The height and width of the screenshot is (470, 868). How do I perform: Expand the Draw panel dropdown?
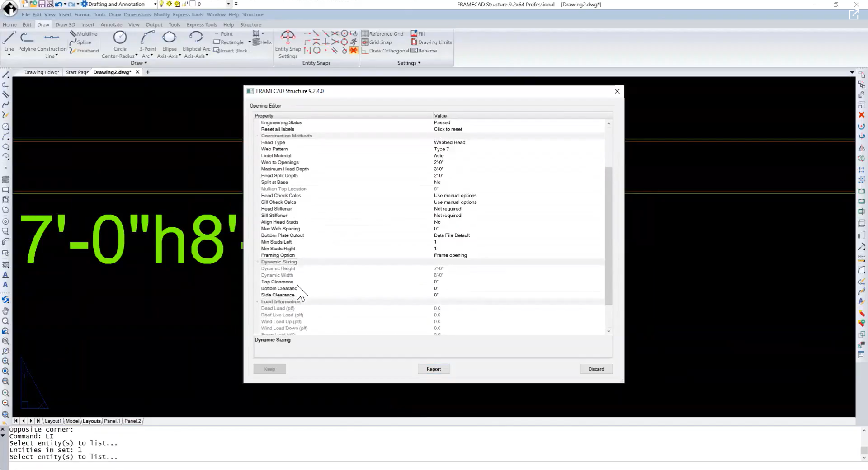(x=145, y=63)
